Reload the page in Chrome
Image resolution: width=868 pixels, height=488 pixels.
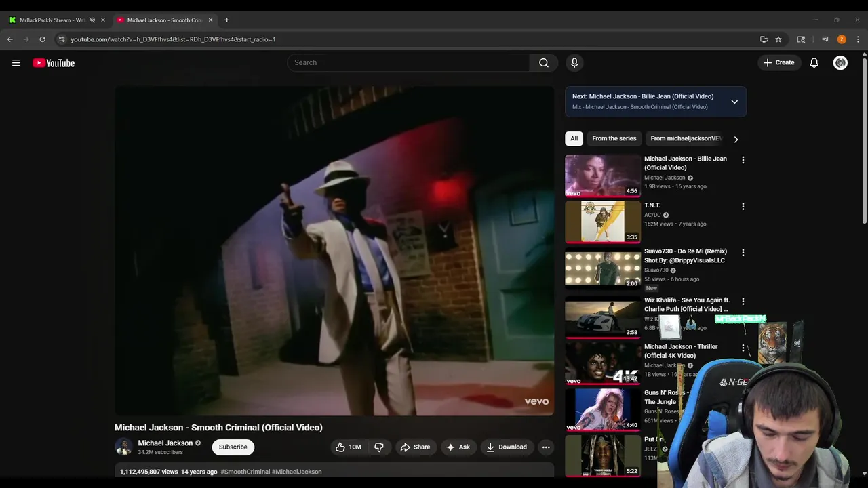pos(42,39)
